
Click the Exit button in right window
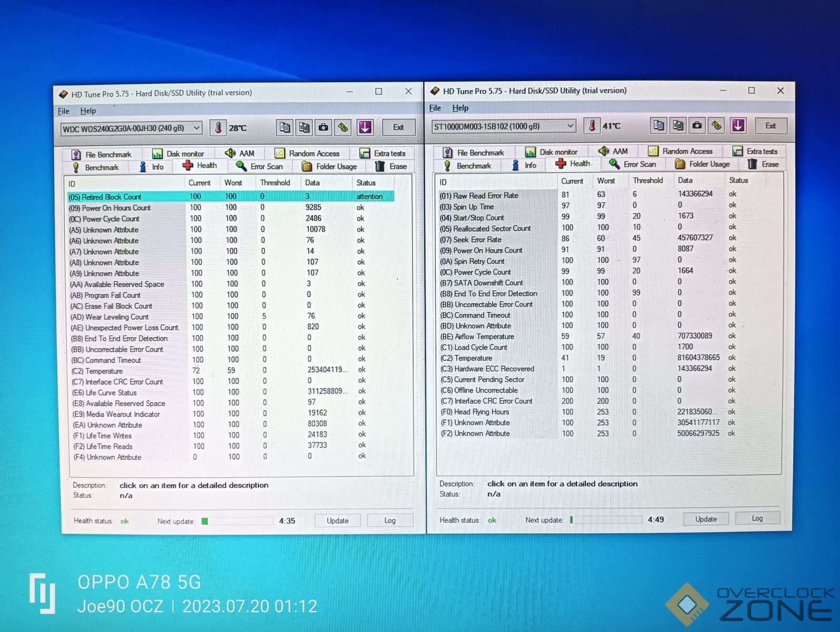[x=770, y=126]
